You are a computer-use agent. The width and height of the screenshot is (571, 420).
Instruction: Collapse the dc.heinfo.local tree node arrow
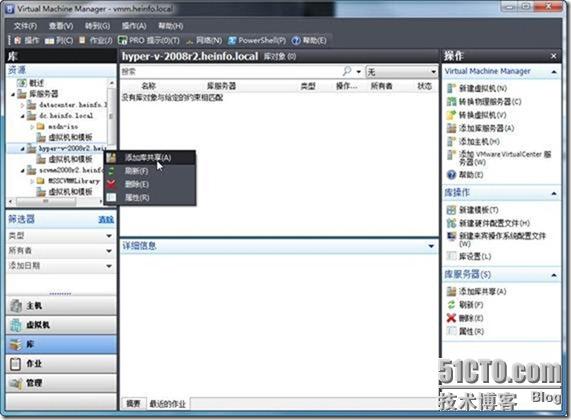click(22, 116)
